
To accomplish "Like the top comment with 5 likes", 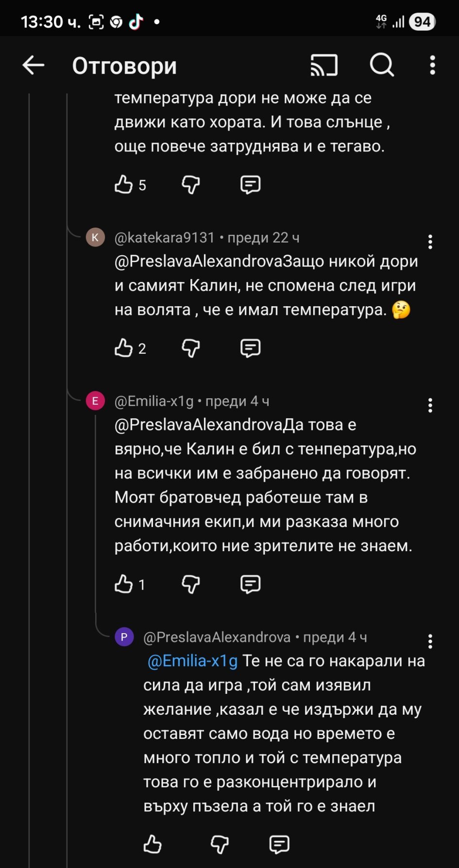I will (124, 184).
